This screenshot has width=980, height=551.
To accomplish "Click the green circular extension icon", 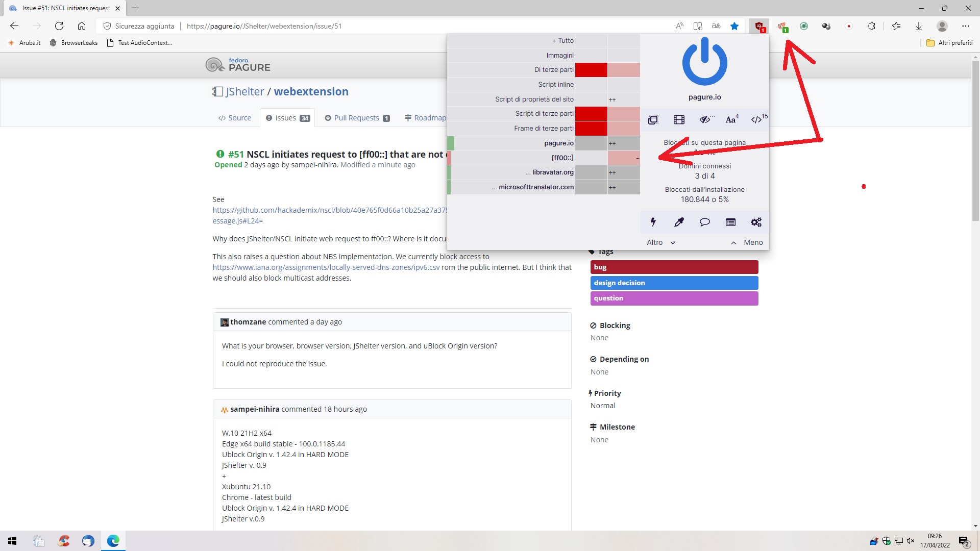I will (x=804, y=26).
